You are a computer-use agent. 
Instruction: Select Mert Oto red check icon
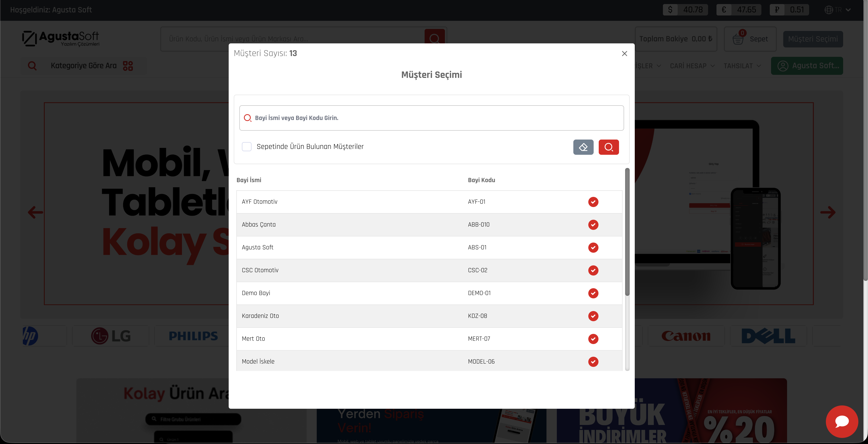point(593,338)
